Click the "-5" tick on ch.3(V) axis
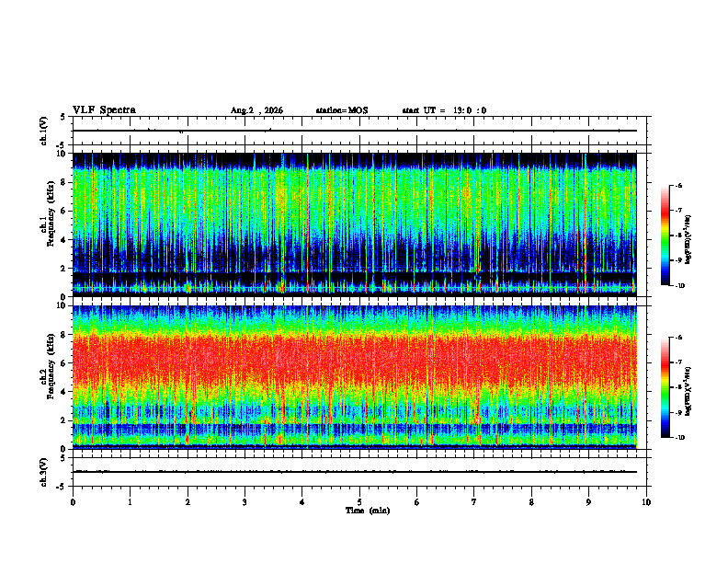The image size is (728, 563). click(x=61, y=487)
